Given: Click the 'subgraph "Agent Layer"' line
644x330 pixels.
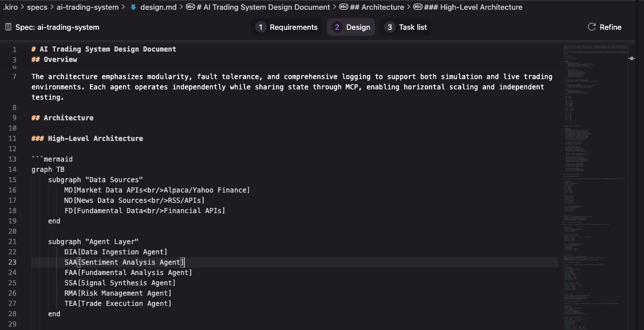Looking at the screenshot, I should (x=94, y=242).
